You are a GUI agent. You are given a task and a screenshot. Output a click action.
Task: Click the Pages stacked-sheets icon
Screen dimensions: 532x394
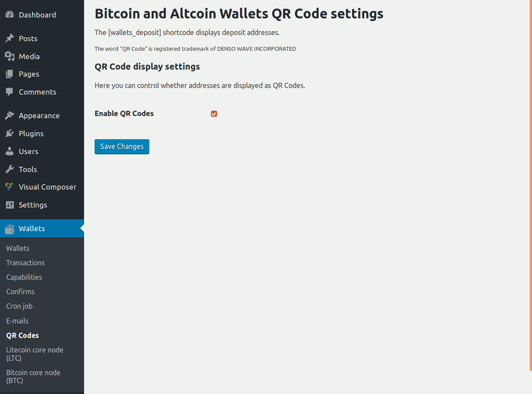coord(10,74)
